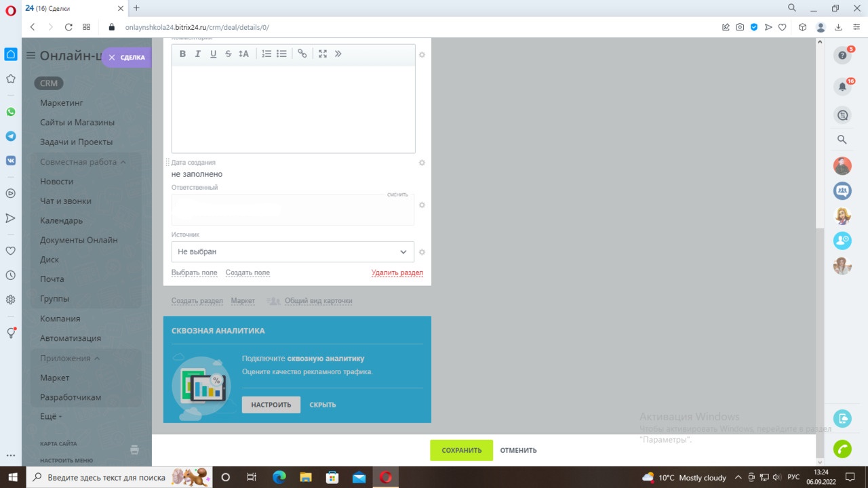Viewport: 868px width, 488px height.
Task: Cancel editing with Отменить
Action: coord(519,450)
